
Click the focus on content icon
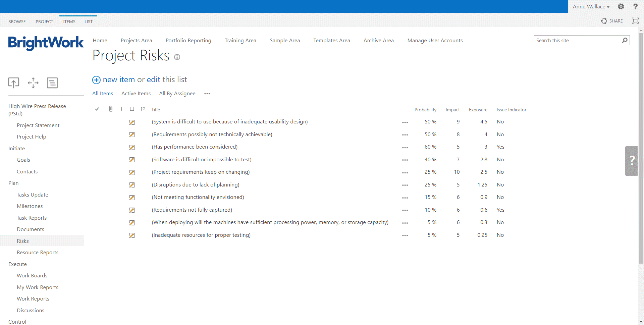(635, 21)
